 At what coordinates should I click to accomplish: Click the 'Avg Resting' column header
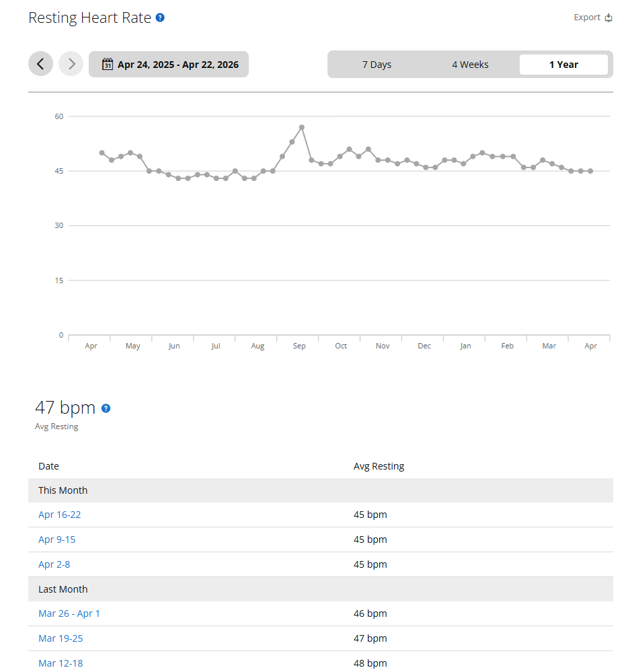[379, 466]
